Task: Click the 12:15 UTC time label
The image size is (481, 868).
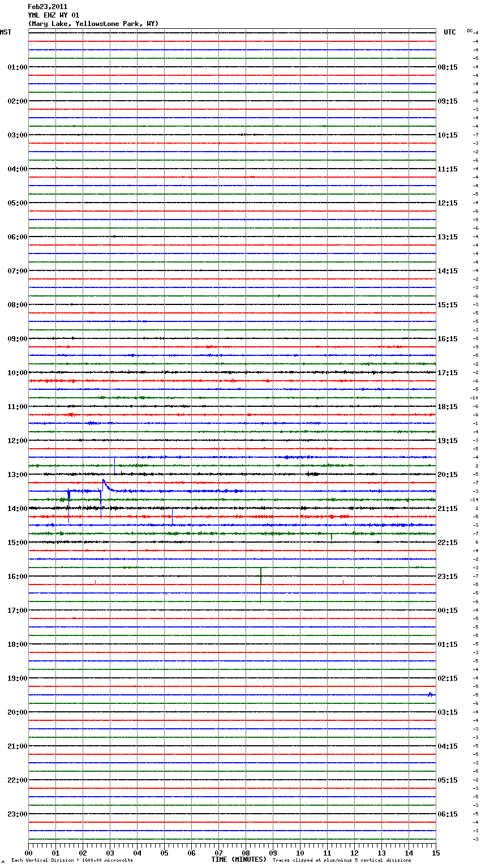Action: [x=448, y=203]
